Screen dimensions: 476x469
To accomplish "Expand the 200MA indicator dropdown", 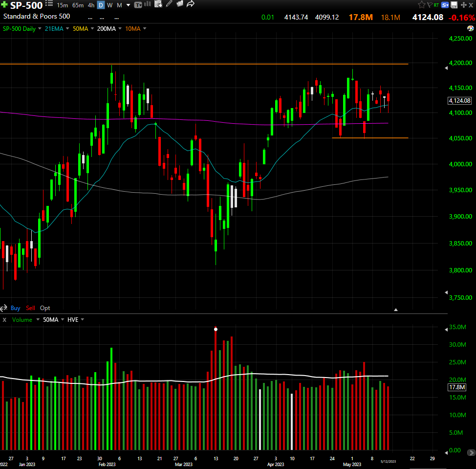I will [x=120, y=28].
